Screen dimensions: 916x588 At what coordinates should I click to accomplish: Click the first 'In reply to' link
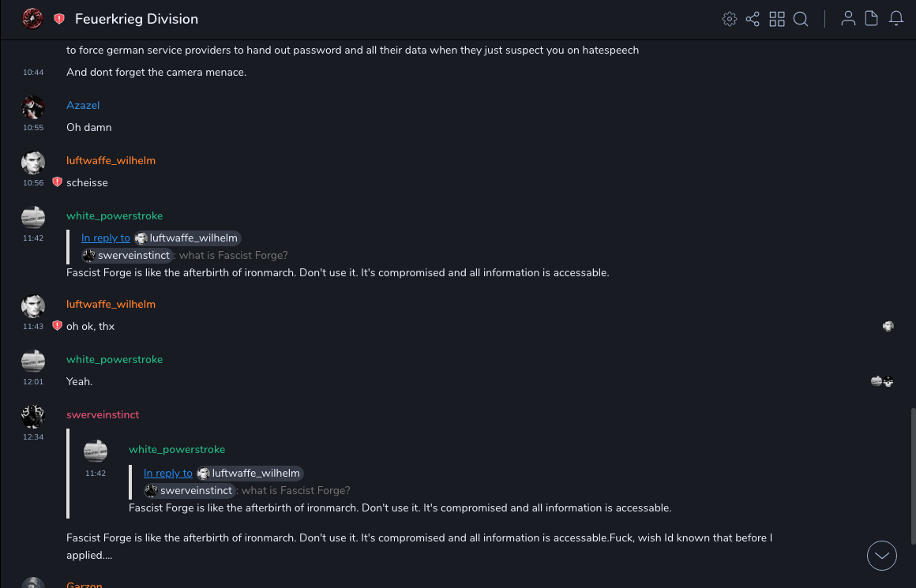[x=106, y=238]
